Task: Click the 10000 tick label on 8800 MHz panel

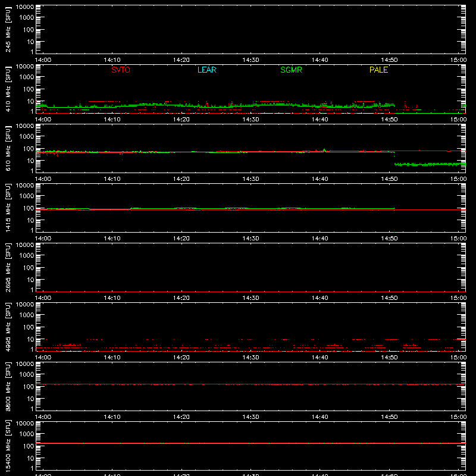Action: point(25,364)
